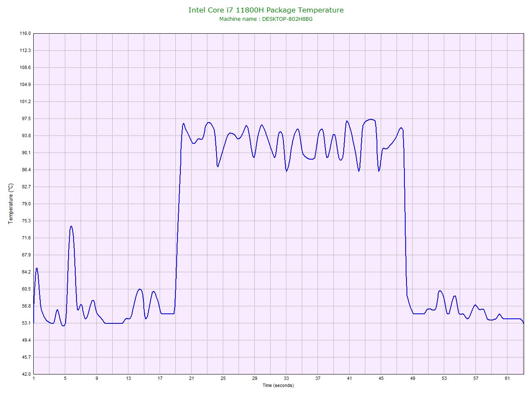Viewport: 532px width, 399px height.
Task: Click the time axis label 5
Action: click(x=65, y=378)
